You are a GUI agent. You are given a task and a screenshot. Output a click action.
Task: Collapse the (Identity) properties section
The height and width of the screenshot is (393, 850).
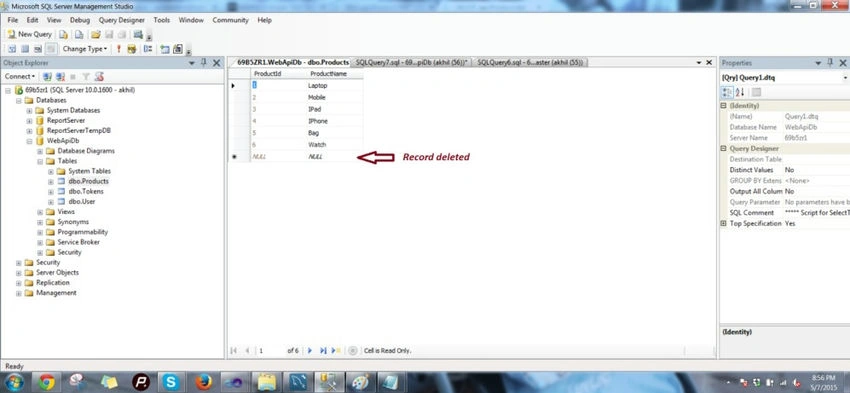(x=723, y=106)
